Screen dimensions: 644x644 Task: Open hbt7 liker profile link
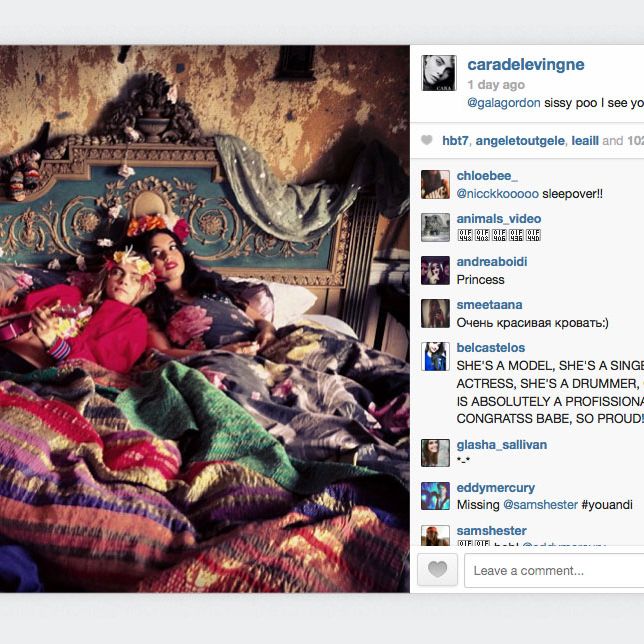point(455,141)
